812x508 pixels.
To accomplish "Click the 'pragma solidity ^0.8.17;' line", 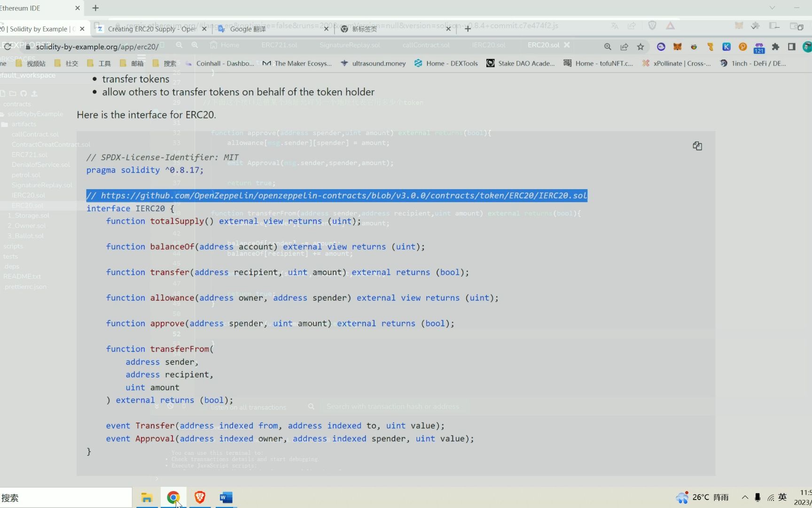I will click(145, 170).
